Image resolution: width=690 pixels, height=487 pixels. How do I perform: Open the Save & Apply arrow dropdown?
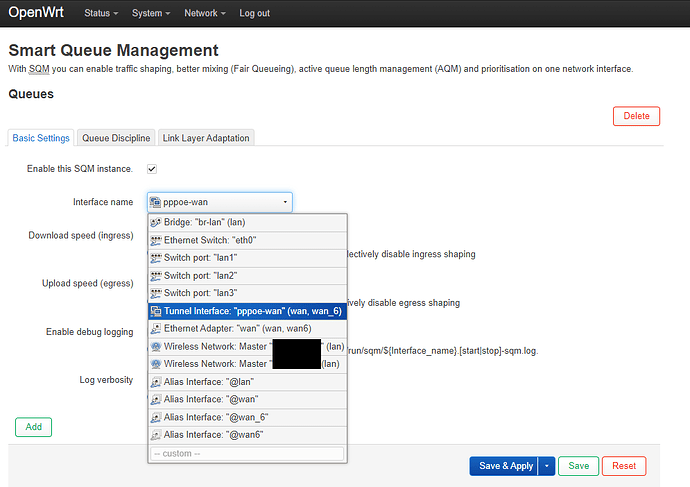click(x=547, y=466)
